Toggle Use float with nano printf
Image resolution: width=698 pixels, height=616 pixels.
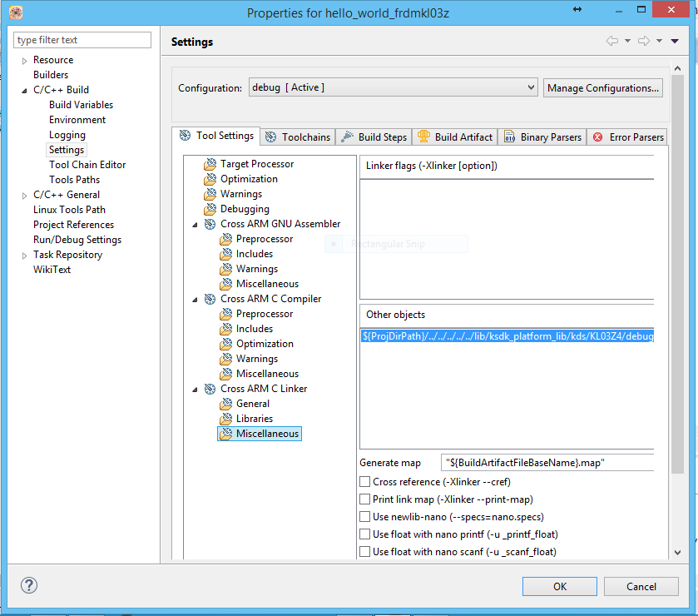(x=364, y=534)
